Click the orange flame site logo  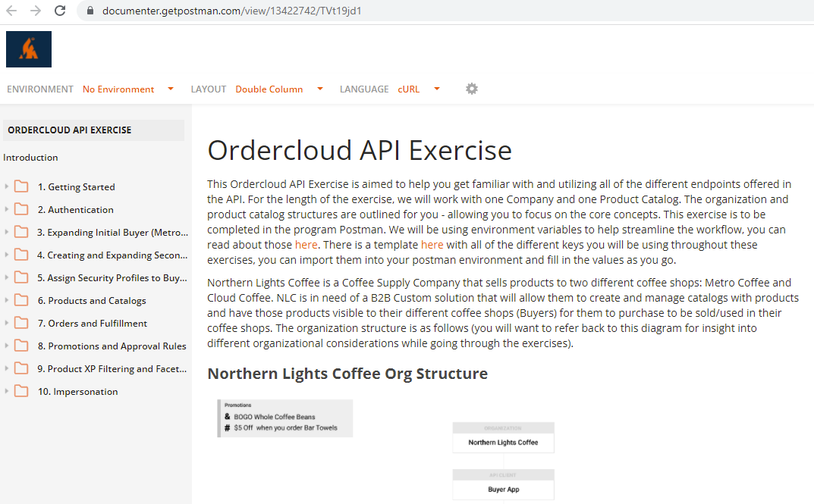[x=28, y=49]
